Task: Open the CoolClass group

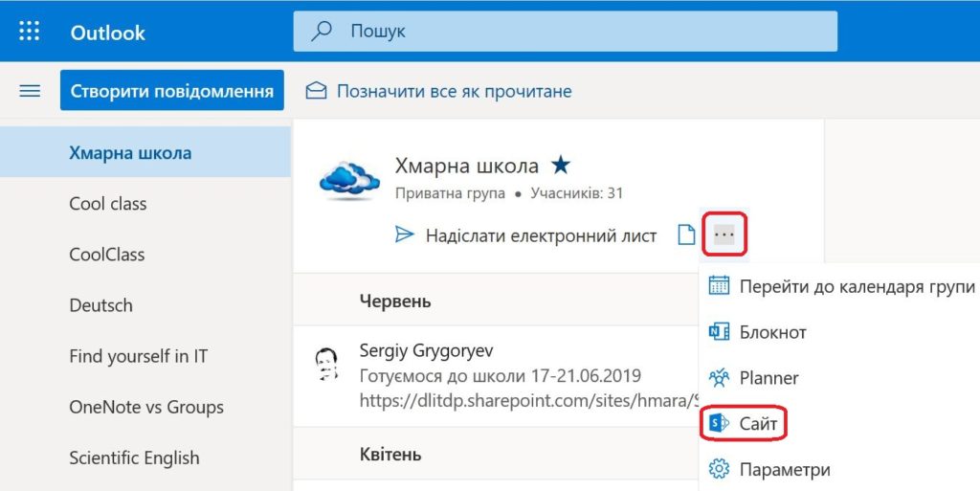Action: [145, 255]
